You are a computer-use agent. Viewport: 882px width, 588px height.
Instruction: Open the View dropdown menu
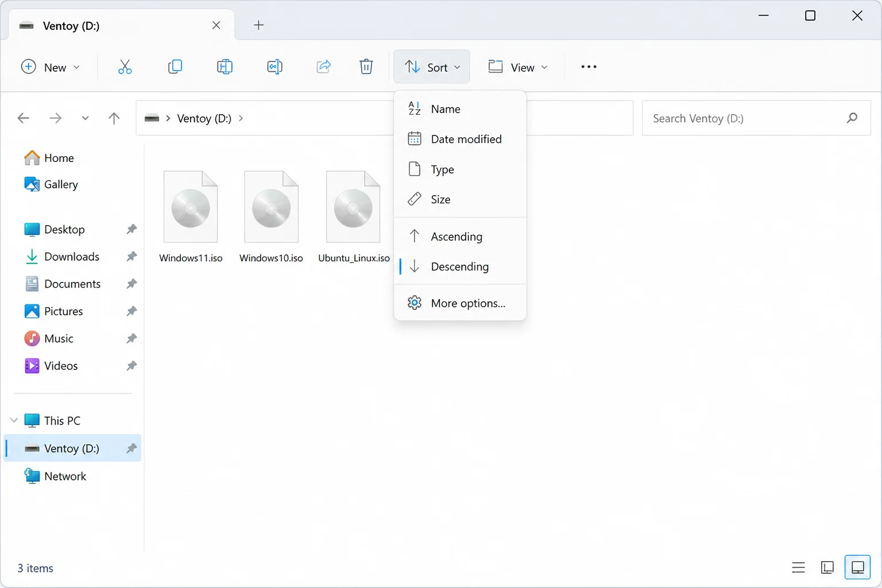[518, 67]
